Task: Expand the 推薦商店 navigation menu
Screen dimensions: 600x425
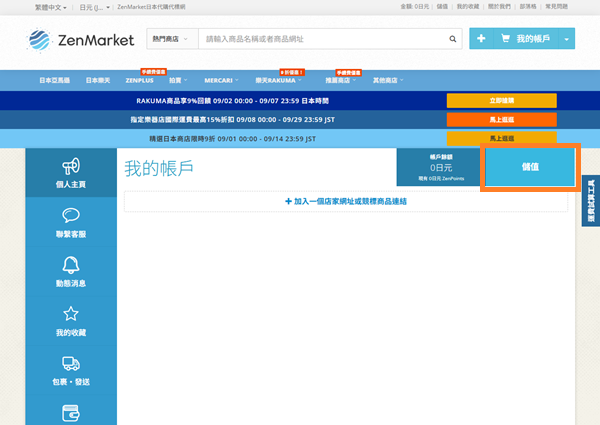Action: 341,80
